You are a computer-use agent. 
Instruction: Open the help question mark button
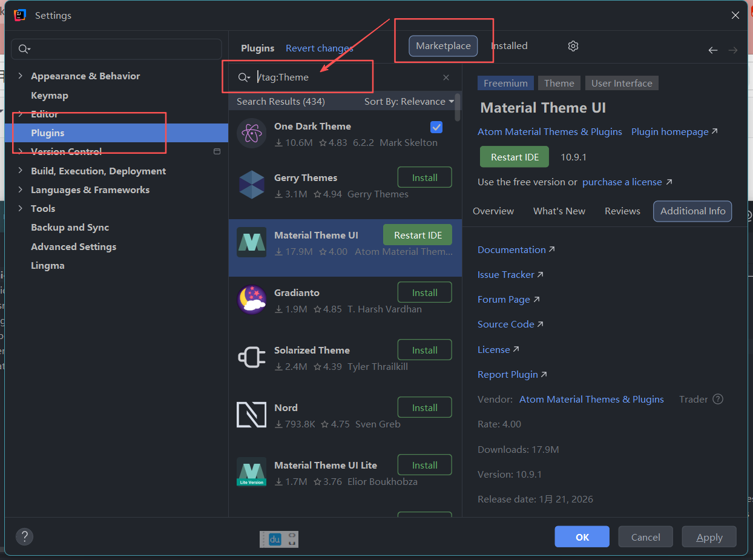coord(24,536)
